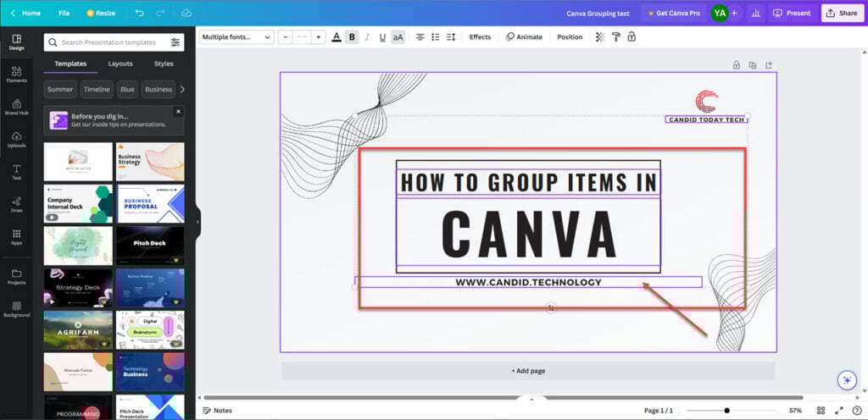Copy style with paint roller
Screen dimensions: 868x420
(x=616, y=37)
